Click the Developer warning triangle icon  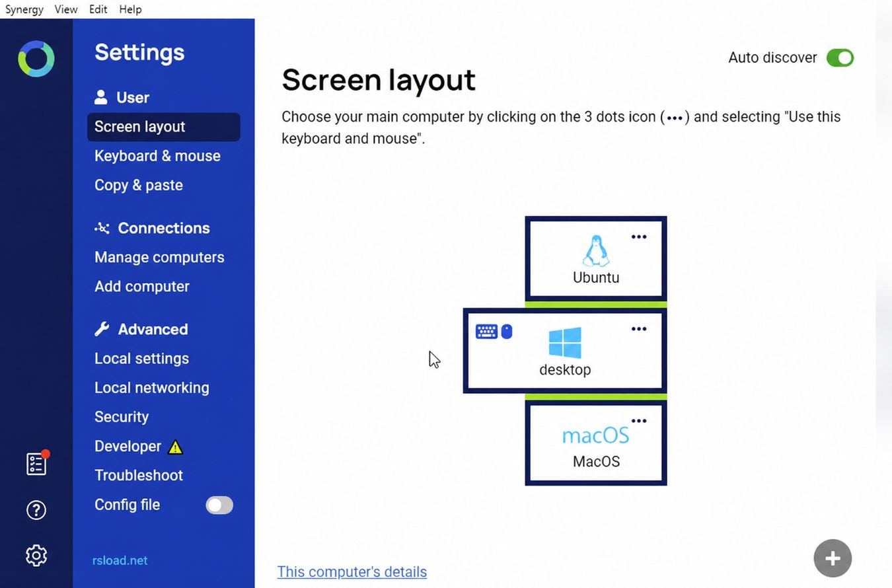pos(175,447)
